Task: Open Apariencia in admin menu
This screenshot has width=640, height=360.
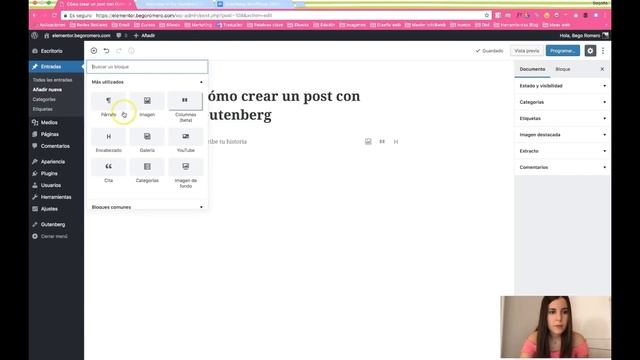Action: point(56,162)
